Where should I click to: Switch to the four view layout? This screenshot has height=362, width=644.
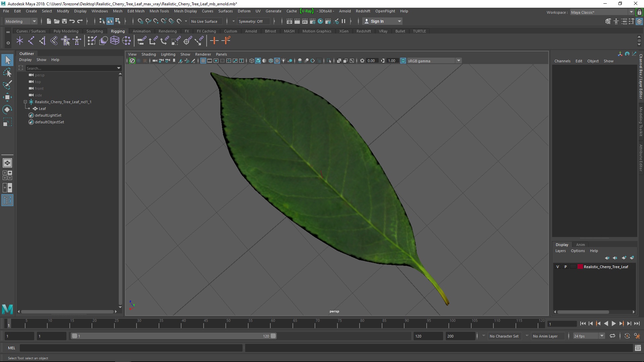(7, 175)
